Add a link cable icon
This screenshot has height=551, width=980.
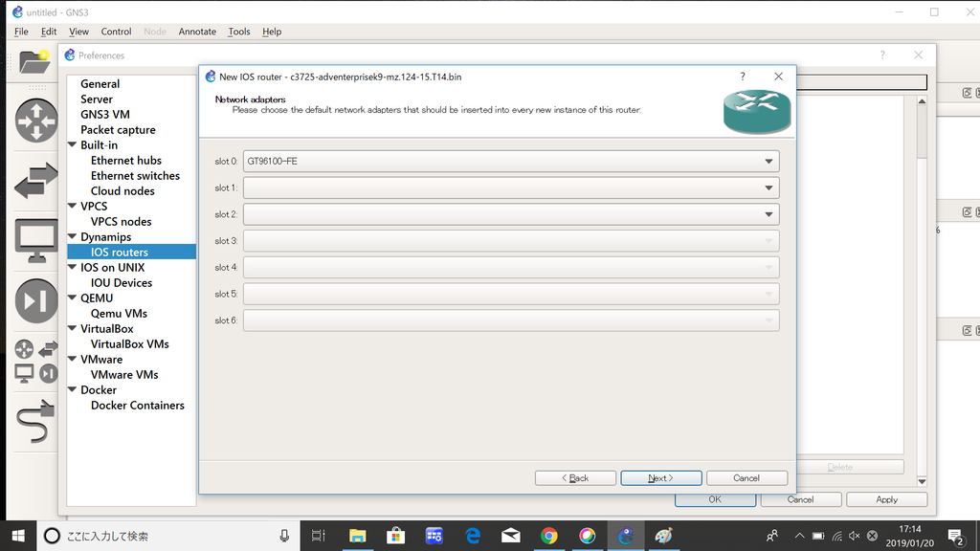pos(35,421)
